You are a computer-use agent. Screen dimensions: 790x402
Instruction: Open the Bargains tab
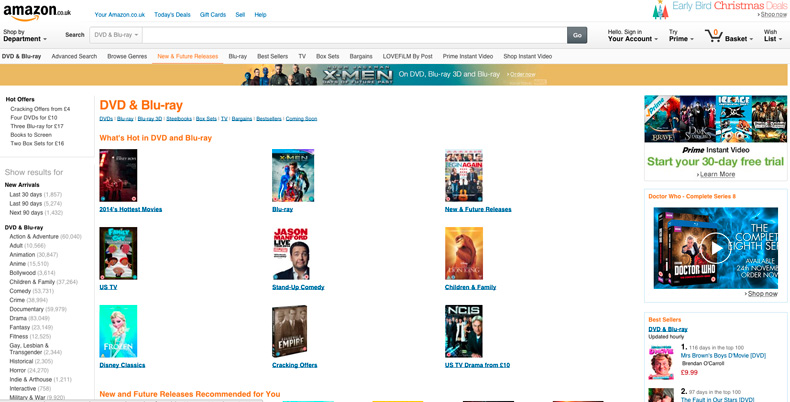[361, 56]
